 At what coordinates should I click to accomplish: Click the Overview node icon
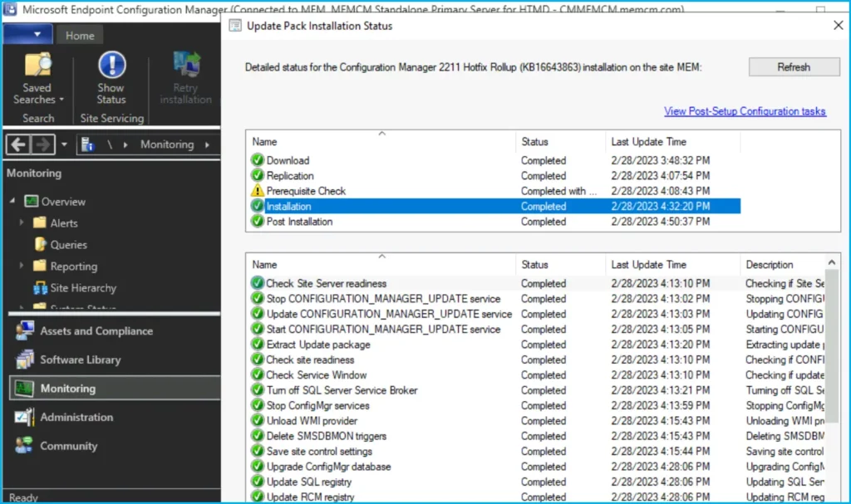pyautogui.click(x=32, y=201)
